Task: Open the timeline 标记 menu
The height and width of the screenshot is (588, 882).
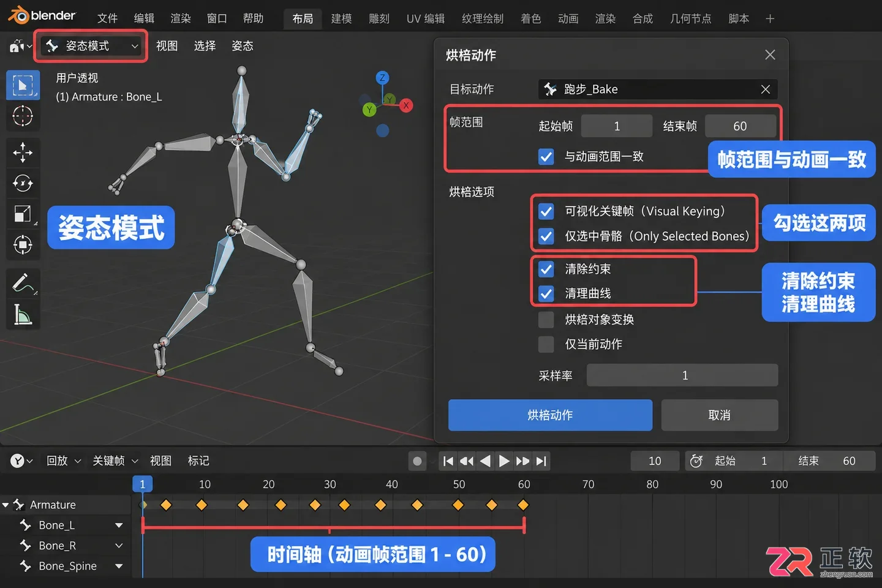Action: [198, 461]
